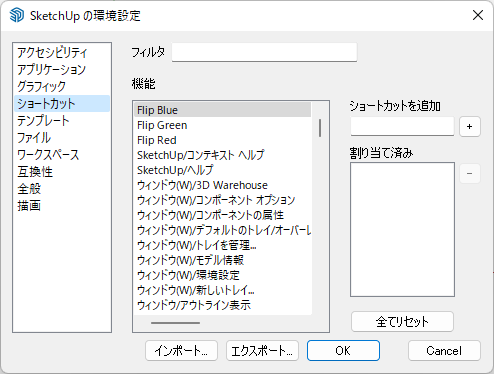Confirm with the OK button

[343, 351]
